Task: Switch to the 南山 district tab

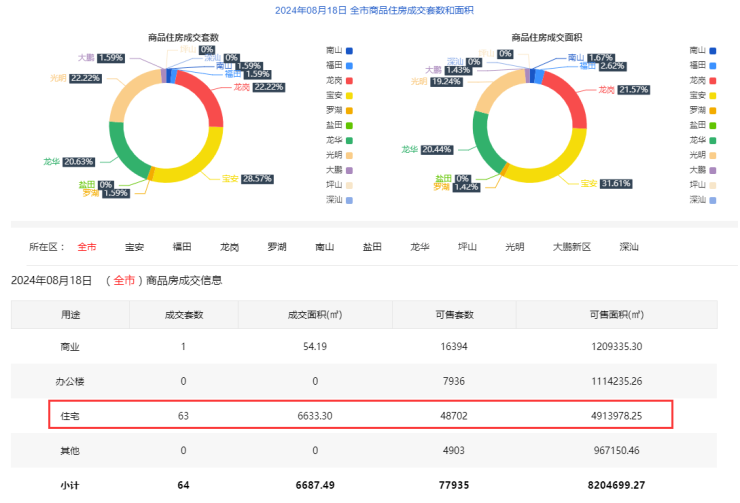Action: point(324,246)
